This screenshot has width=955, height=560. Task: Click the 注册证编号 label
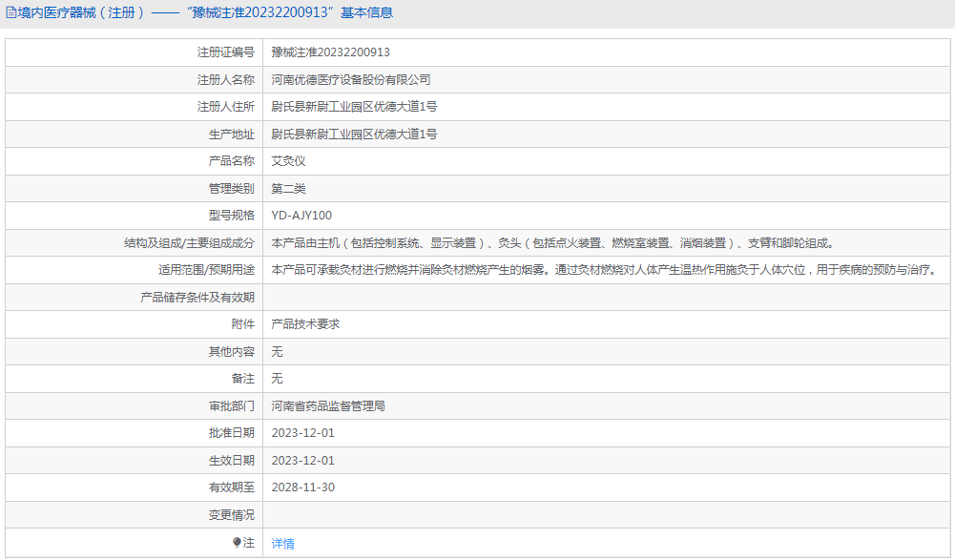point(226,52)
